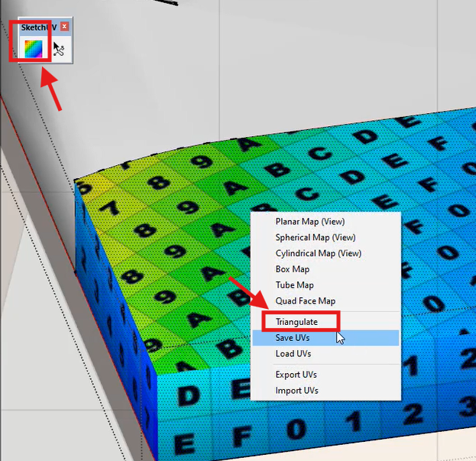The height and width of the screenshot is (461, 476).
Task: Click the yellow '5' tile at model's left corner
Action: pos(86,187)
